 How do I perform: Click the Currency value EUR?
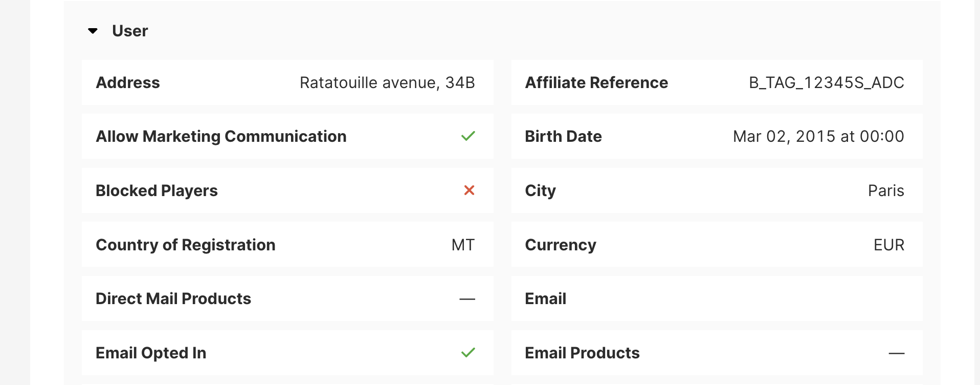pyautogui.click(x=888, y=245)
